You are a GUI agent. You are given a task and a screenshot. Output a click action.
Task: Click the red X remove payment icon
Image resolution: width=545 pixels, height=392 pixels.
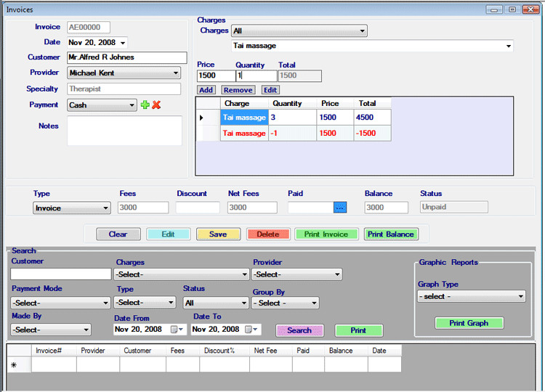(x=156, y=105)
